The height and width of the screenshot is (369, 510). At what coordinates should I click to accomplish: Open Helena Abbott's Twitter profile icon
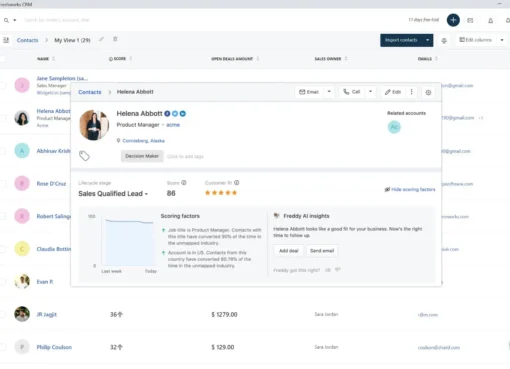175,114
